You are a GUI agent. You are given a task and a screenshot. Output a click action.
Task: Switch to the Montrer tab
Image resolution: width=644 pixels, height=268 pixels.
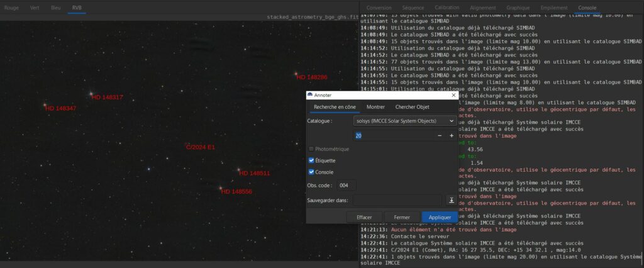pyautogui.click(x=375, y=107)
